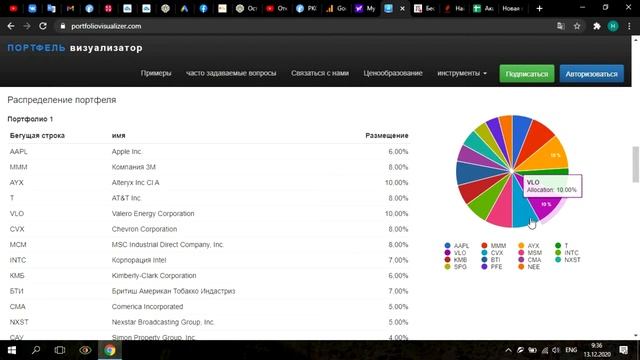Switch to the Facebook tab
Image resolution: width=640 pixels, height=360 pixels.
(203, 8)
